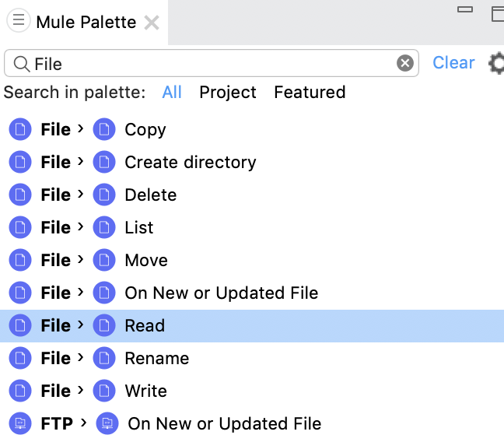Close the Mule Palette tab

coord(152,23)
